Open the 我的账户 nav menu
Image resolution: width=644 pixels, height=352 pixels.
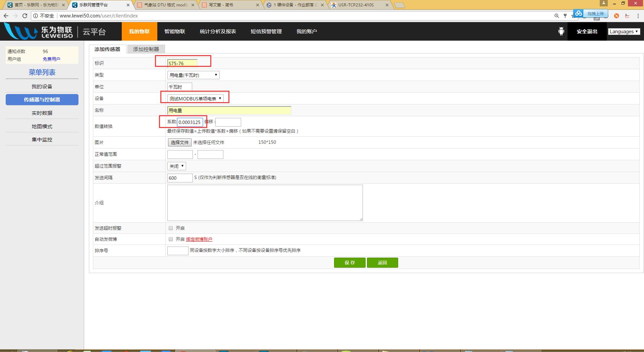pyautogui.click(x=307, y=31)
